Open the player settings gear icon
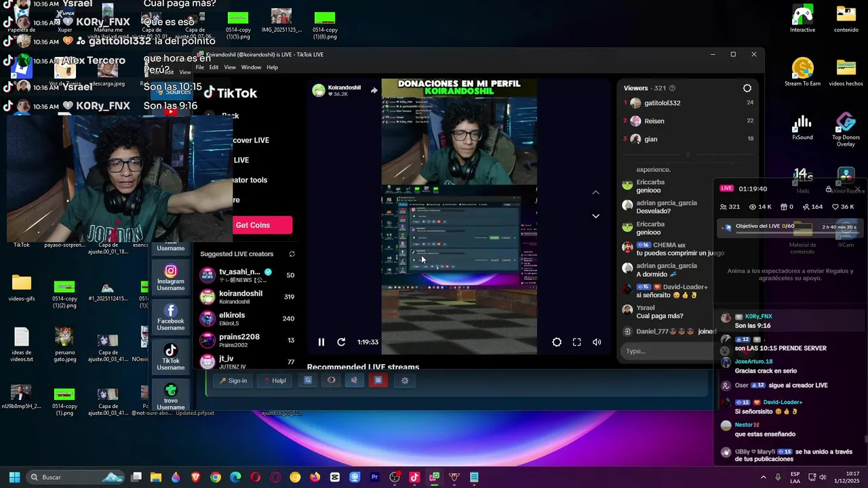This screenshot has height=488, width=868. (557, 342)
